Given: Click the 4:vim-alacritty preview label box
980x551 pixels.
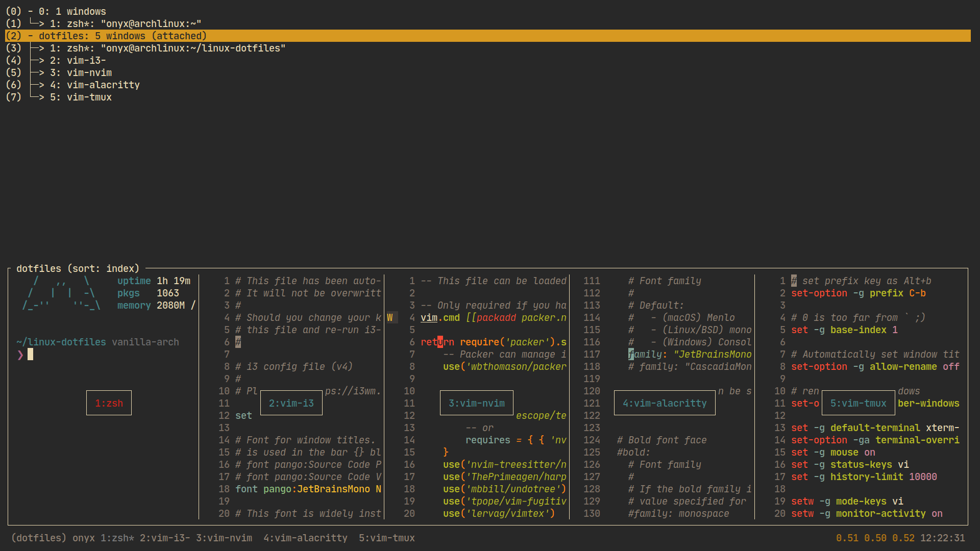Looking at the screenshot, I should (665, 403).
